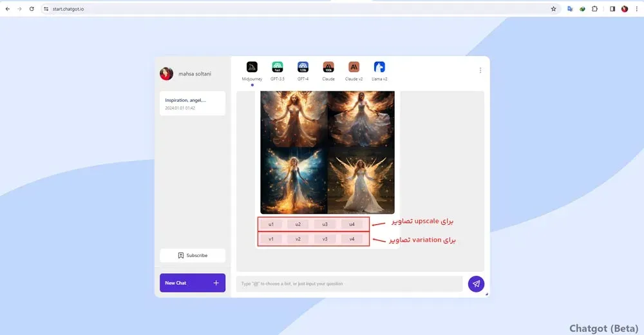Click the start.chatgot.io address bar
Viewport: 644px width, 335px height.
[300, 8]
